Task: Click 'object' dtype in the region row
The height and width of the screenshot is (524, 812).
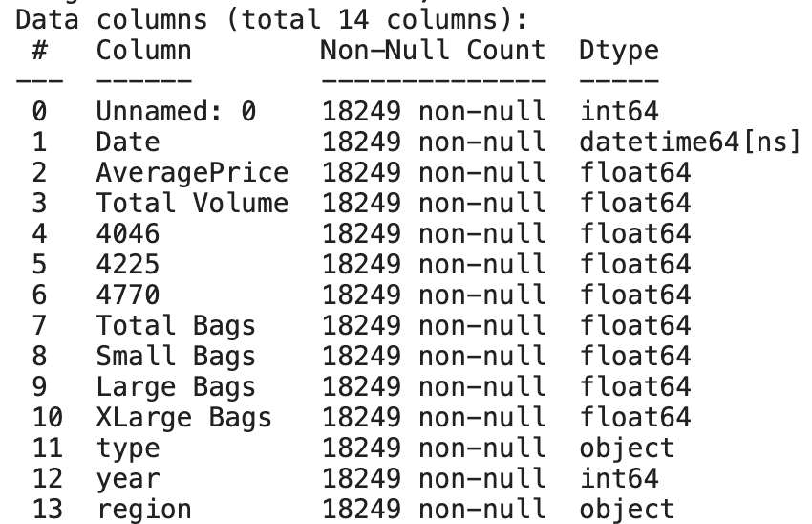Action: (627, 510)
